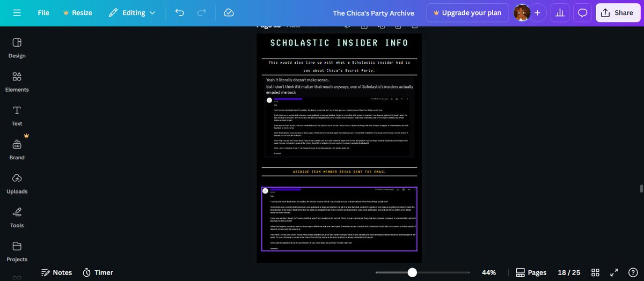Check cloud save status icon
Screen dimensions: 644x281
[x=229, y=12]
